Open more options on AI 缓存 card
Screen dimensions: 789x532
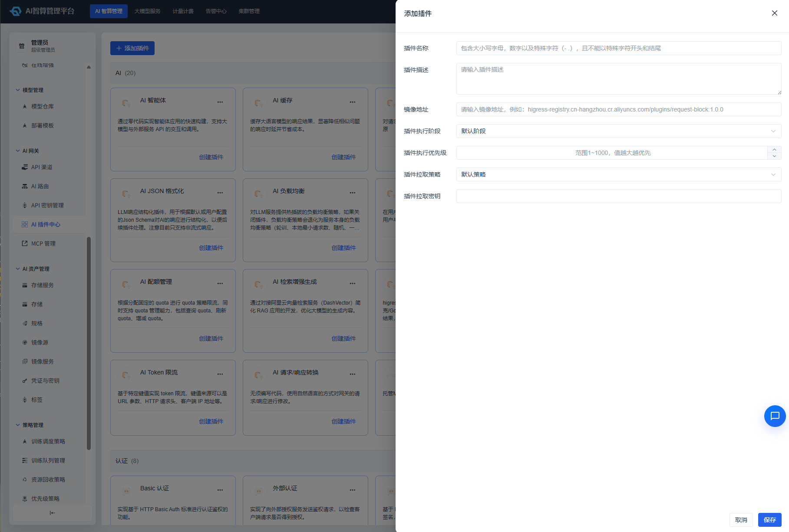[x=353, y=102]
